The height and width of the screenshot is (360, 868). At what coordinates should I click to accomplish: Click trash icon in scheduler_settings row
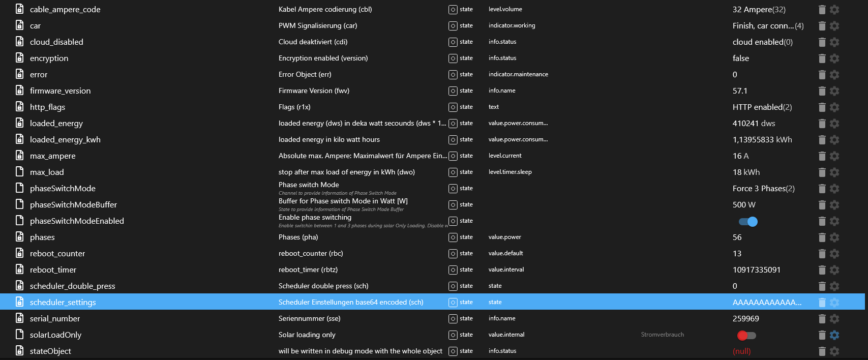coord(822,303)
